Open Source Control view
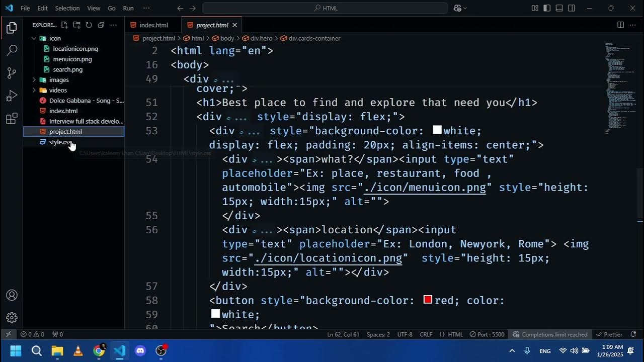The image size is (644, 362). tap(12, 73)
